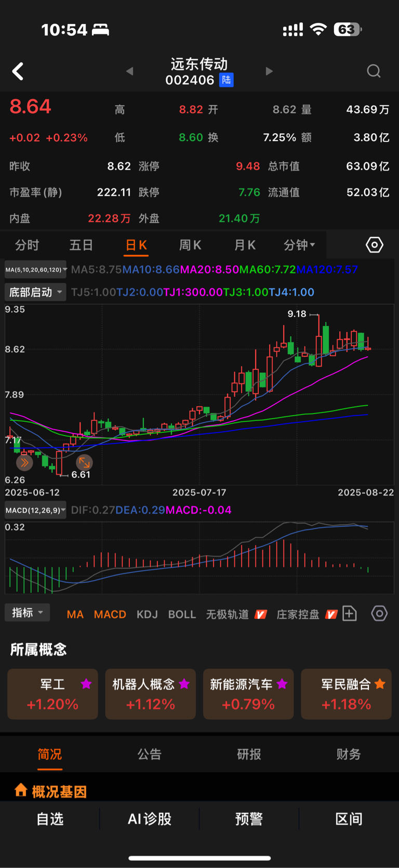
Task: Tap the purple star on 新能源汽车
Action: click(x=282, y=684)
